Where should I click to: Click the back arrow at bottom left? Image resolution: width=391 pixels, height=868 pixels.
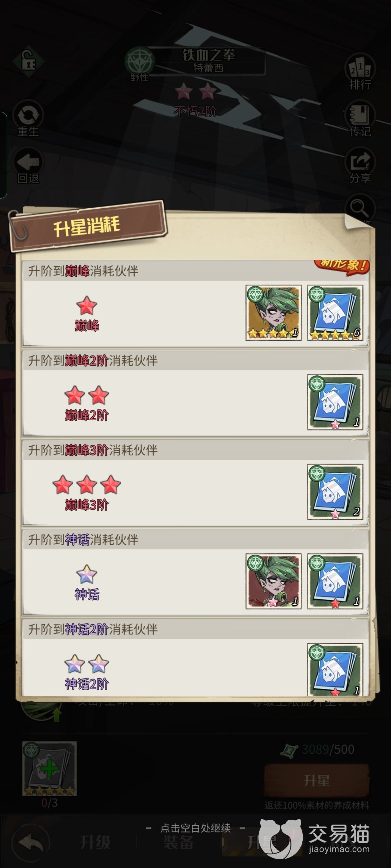coord(30,843)
